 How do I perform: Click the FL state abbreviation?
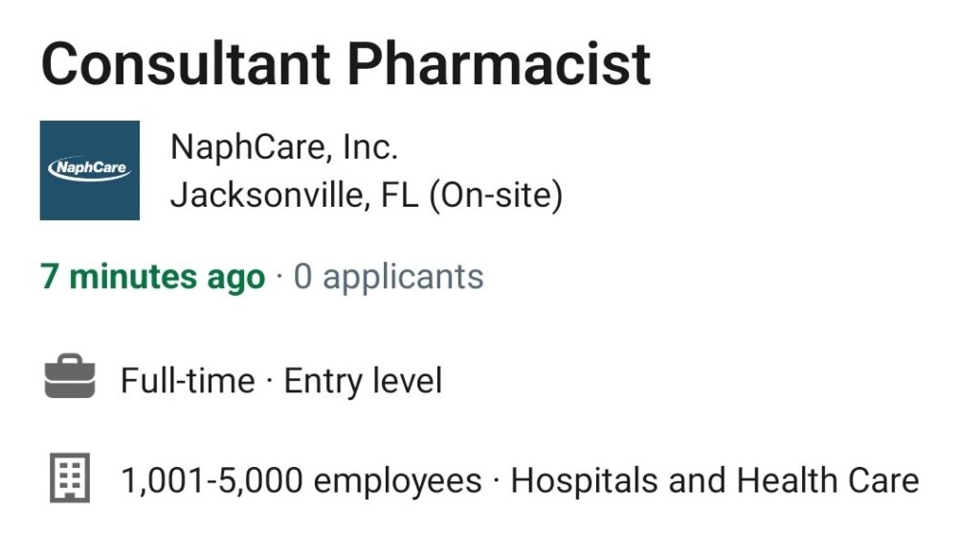click(399, 194)
